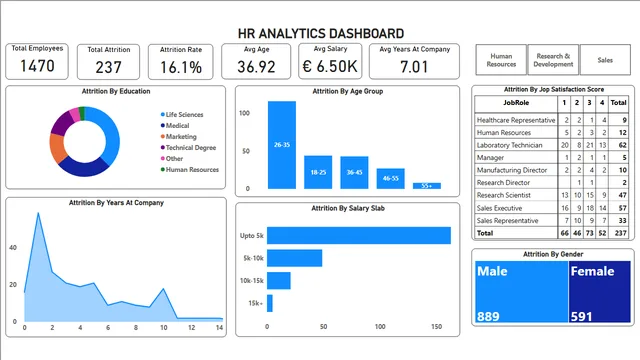Click Life Sciences legend color dot
This screenshot has height=360, width=640.
[163, 115]
